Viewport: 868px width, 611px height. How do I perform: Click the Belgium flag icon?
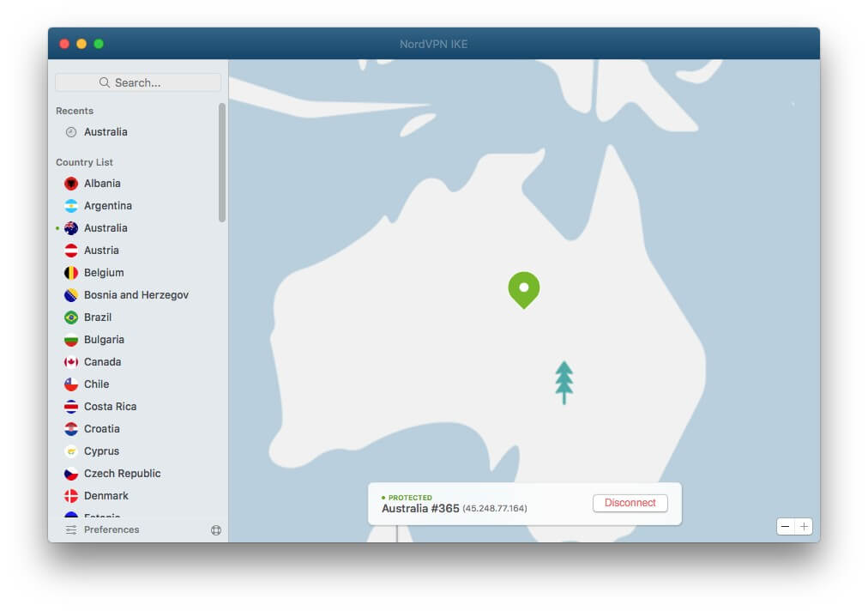71,273
